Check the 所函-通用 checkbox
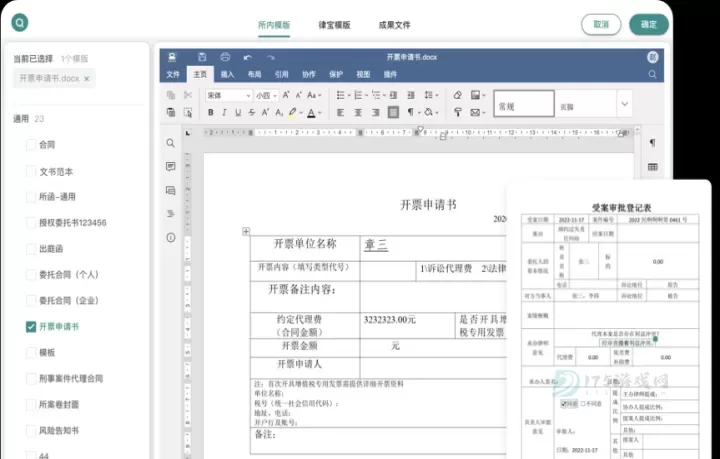 31,197
